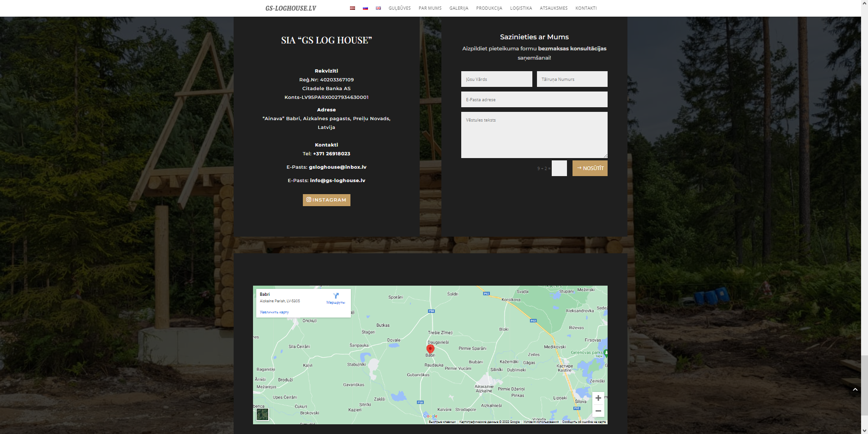This screenshot has width=868, height=434.
Task: Zoom out on the Google map
Action: 598,411
